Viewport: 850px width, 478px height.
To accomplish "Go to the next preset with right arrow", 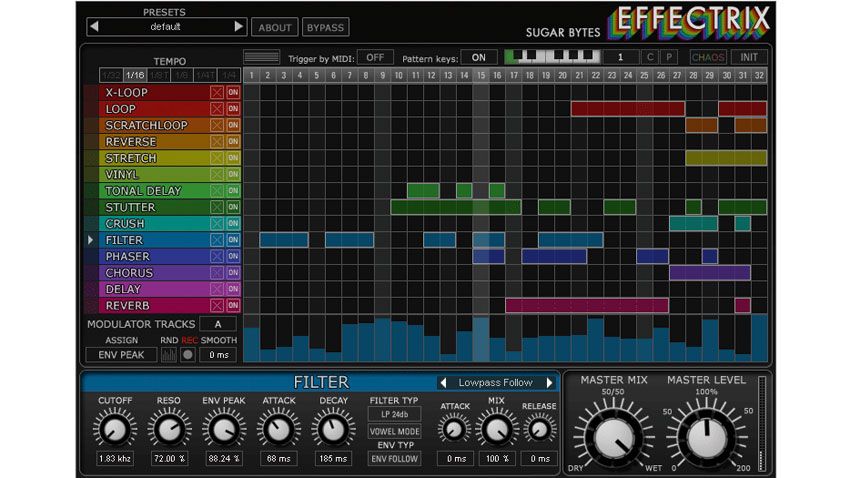I will pyautogui.click(x=238, y=27).
